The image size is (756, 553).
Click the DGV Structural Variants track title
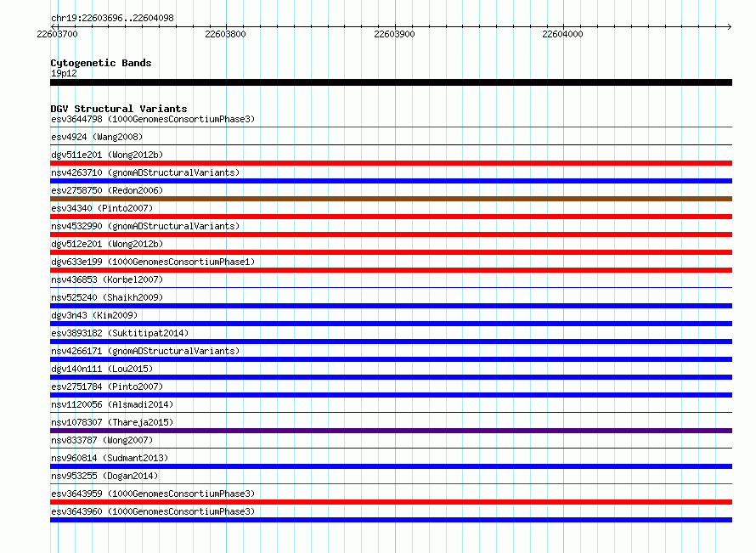pos(119,109)
